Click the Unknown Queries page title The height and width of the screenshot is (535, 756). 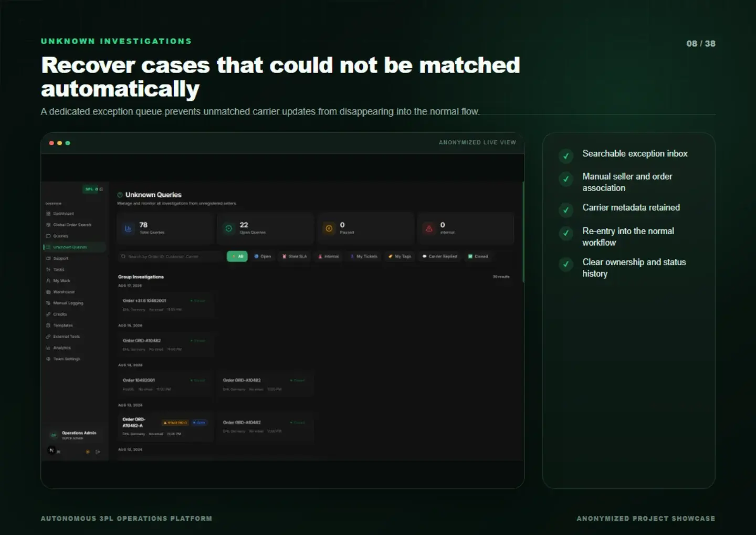[x=153, y=195]
